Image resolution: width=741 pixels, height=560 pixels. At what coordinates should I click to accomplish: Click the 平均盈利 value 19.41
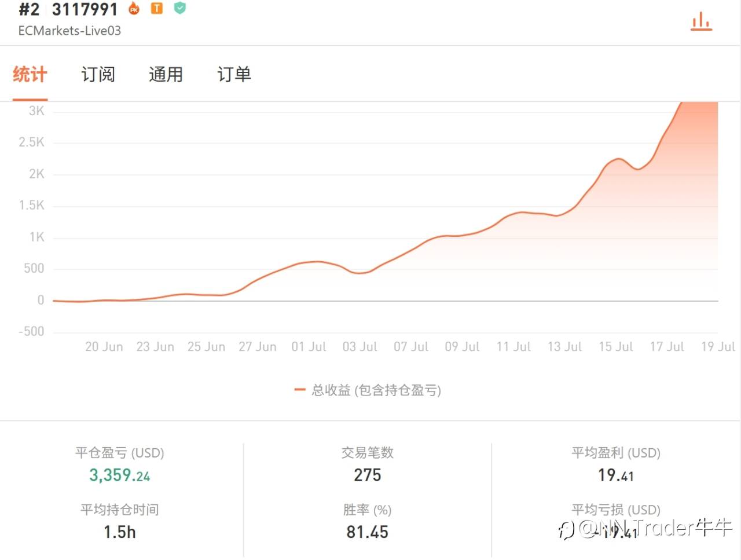(616, 475)
